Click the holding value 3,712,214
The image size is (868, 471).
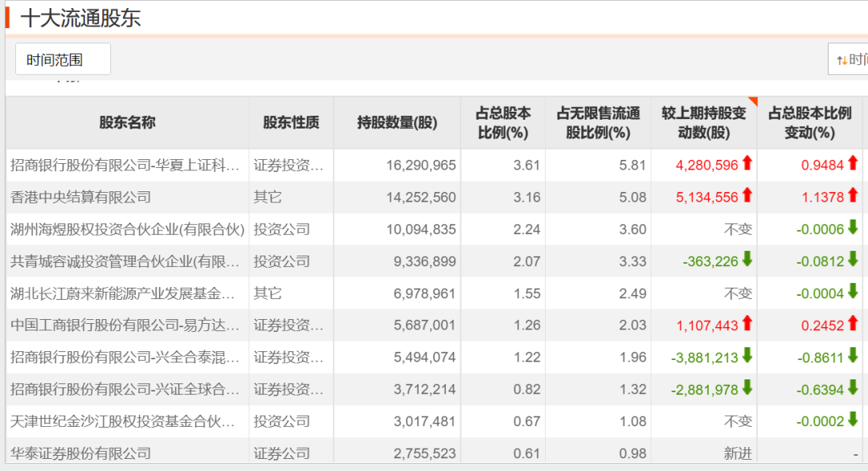[x=424, y=389]
